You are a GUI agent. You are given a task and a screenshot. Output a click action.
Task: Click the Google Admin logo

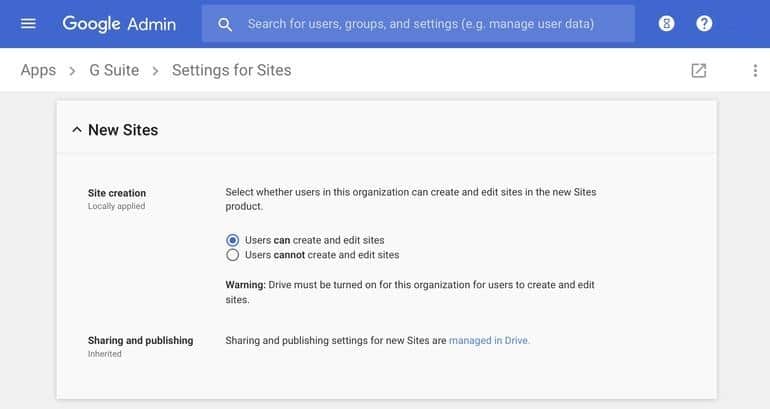coord(119,24)
